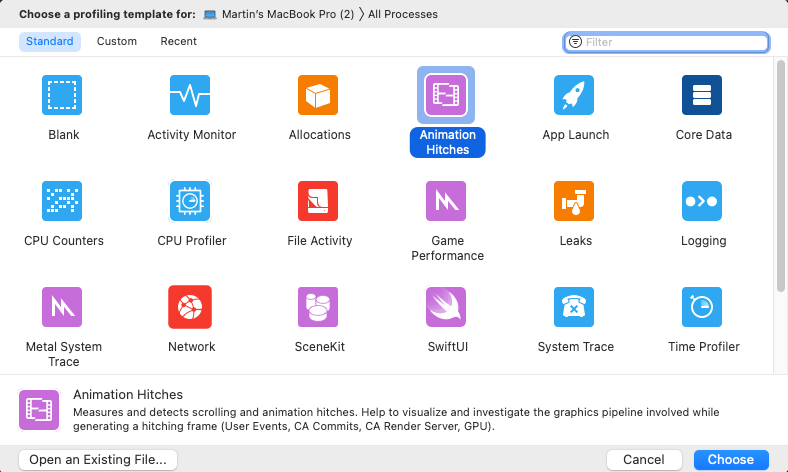Image resolution: width=788 pixels, height=472 pixels.
Task: Open the target device selector in header
Action: tap(278, 14)
